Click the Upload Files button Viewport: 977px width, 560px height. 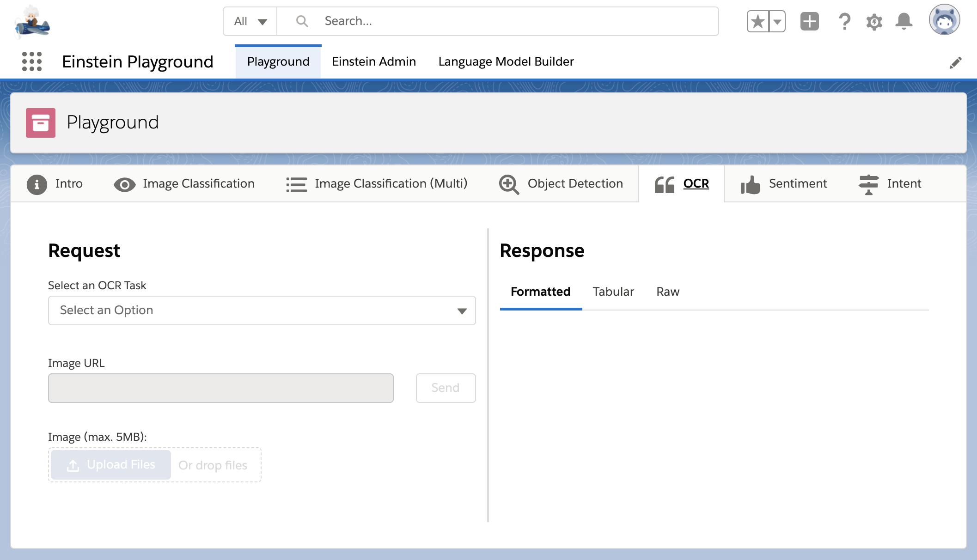(111, 465)
